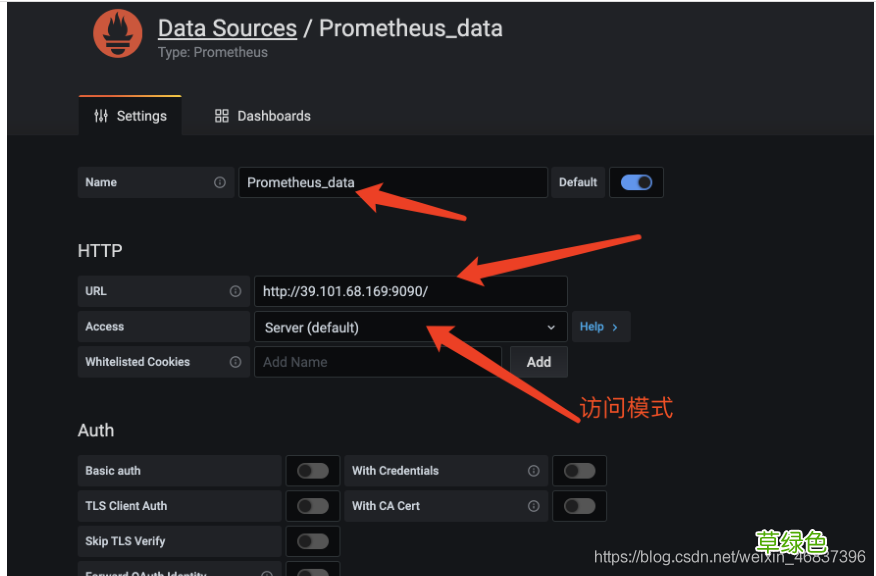Screen dimensions: 876x576
Task: Click the Dashboards tab grid icon
Action: point(222,116)
